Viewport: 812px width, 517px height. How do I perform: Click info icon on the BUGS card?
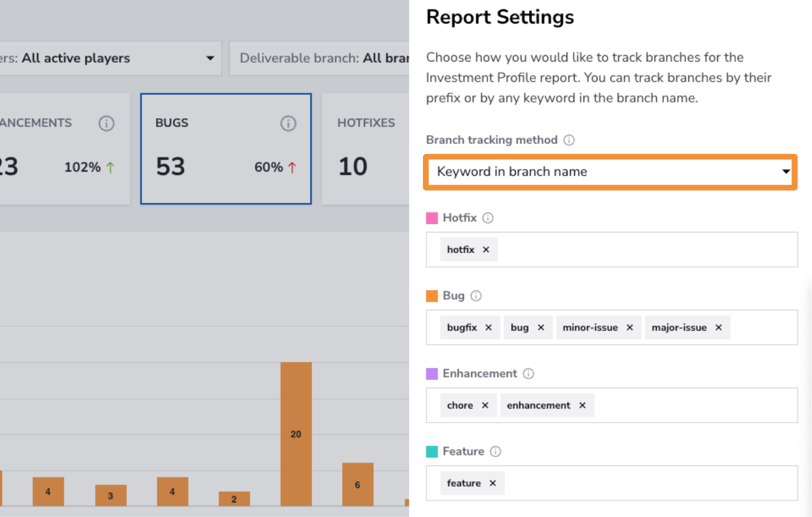(288, 124)
